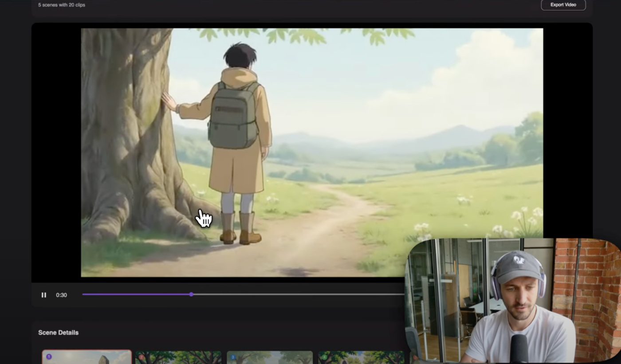
Task: Click the red number 2 scene badge
Action: pyautogui.click(x=141, y=356)
